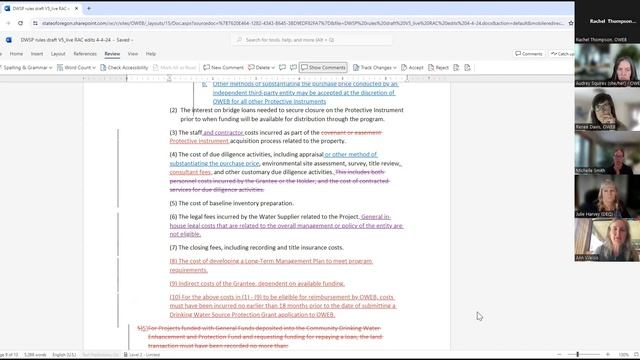Image resolution: width=640 pixels, height=360 pixels.
Task: Click the Word app icon beside document title
Action: tap(9, 40)
